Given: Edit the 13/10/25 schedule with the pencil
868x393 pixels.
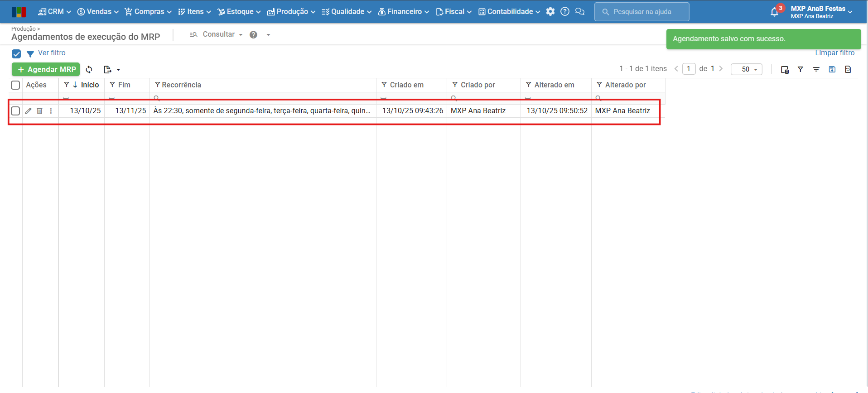Looking at the screenshot, I should [28, 111].
